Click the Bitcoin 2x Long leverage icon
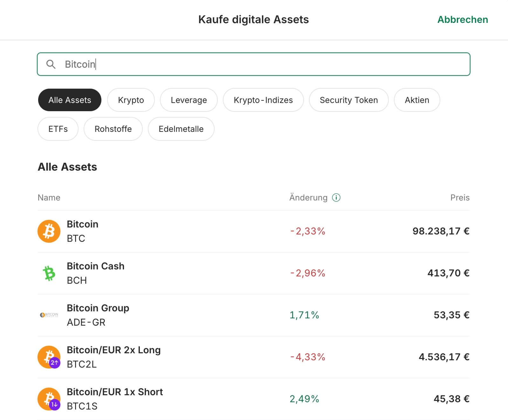The image size is (508, 420). pos(49,357)
